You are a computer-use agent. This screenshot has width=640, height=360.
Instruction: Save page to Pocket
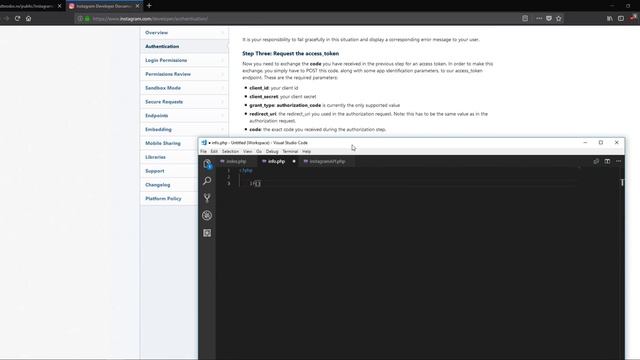pos(549,18)
